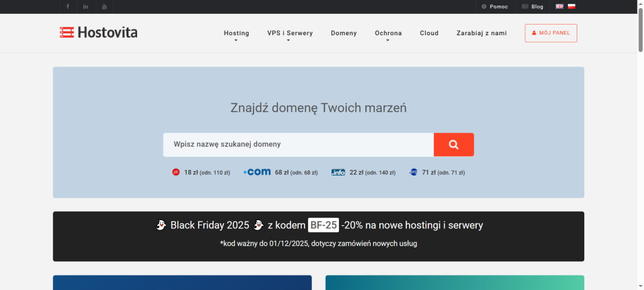Go to Zarabiaj z nami page
This screenshot has height=290, width=644.
481,33
